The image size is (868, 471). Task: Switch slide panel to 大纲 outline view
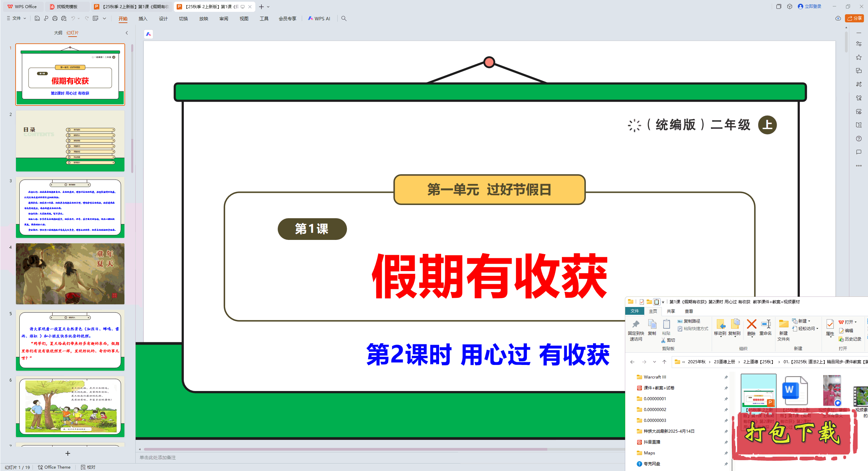pos(58,33)
